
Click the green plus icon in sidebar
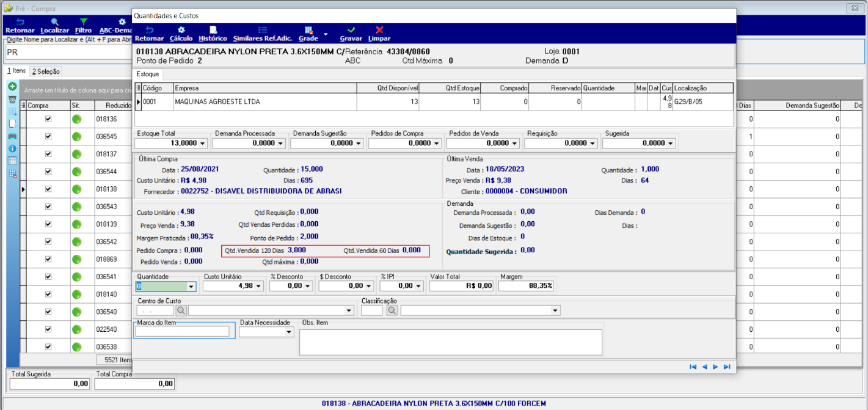pos(12,87)
